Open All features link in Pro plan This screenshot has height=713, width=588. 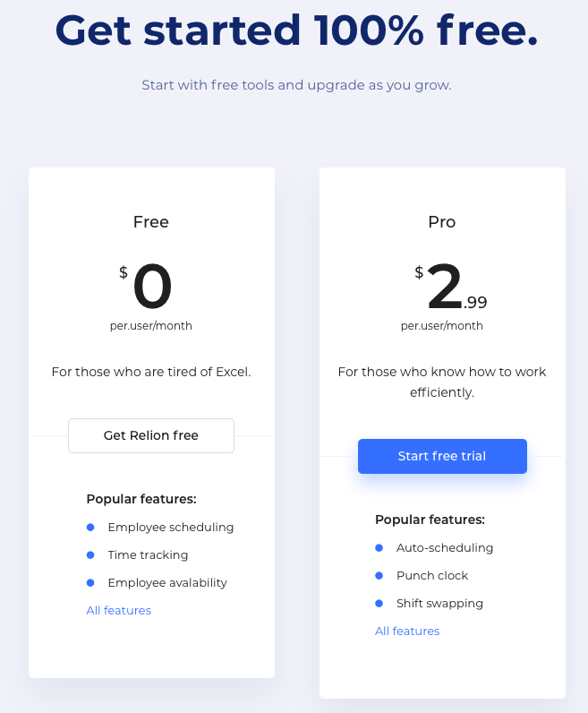tap(407, 631)
